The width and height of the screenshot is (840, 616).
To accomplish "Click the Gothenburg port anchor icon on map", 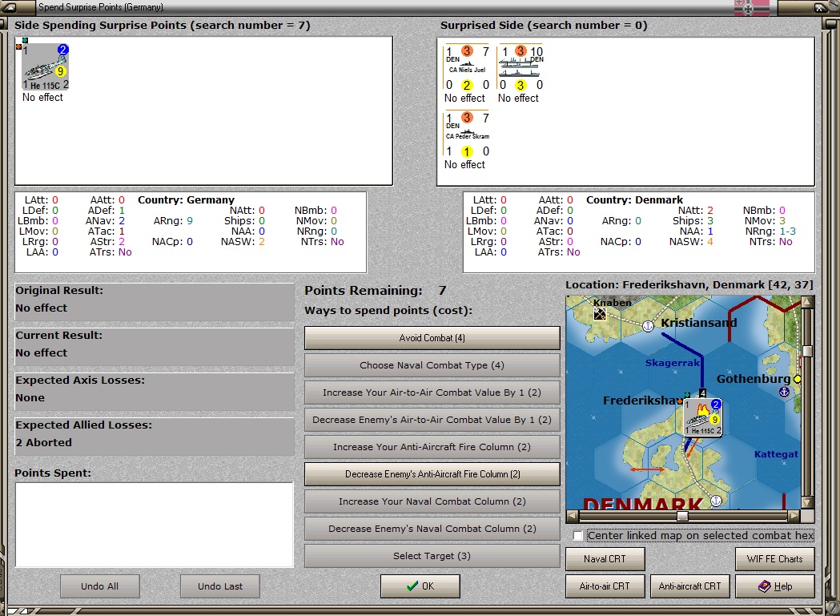I will pyautogui.click(x=784, y=392).
